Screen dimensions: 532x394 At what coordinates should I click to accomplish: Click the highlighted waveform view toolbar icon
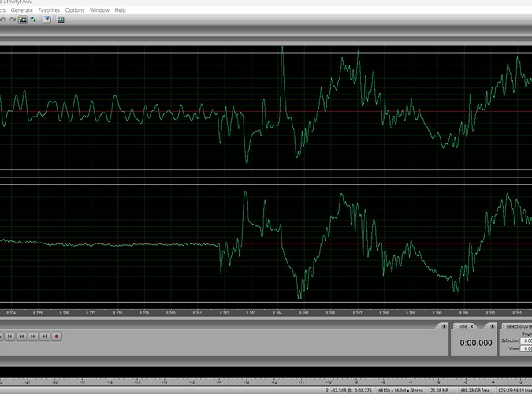pyautogui.click(x=23, y=20)
